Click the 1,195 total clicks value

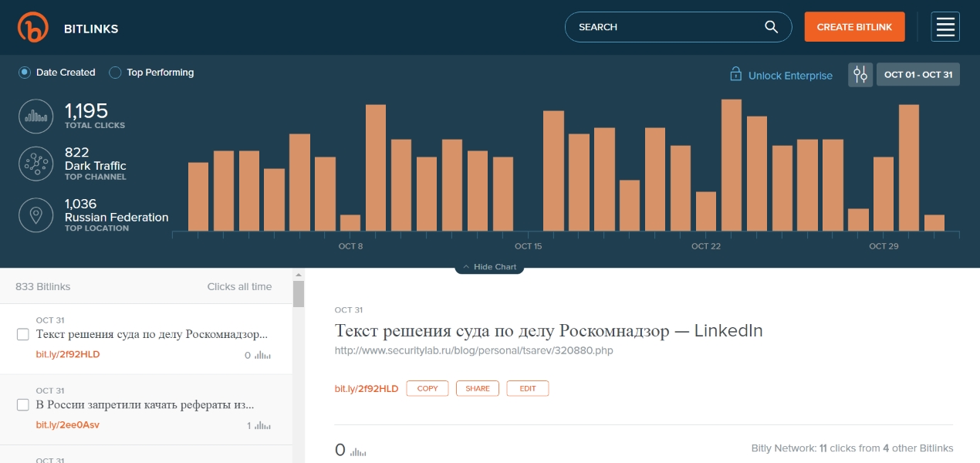[x=86, y=111]
